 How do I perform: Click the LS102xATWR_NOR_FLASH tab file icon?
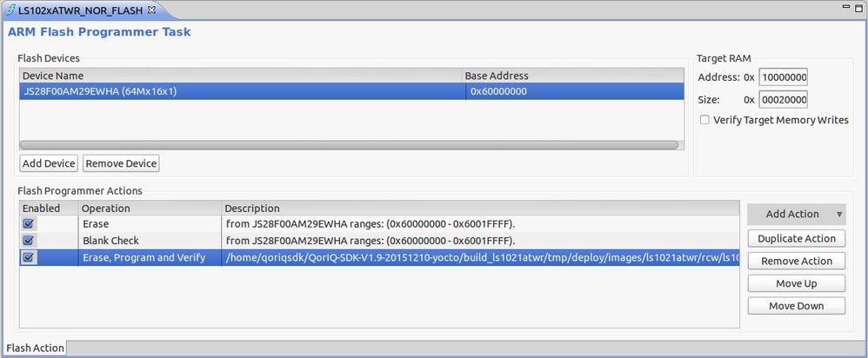[10, 10]
